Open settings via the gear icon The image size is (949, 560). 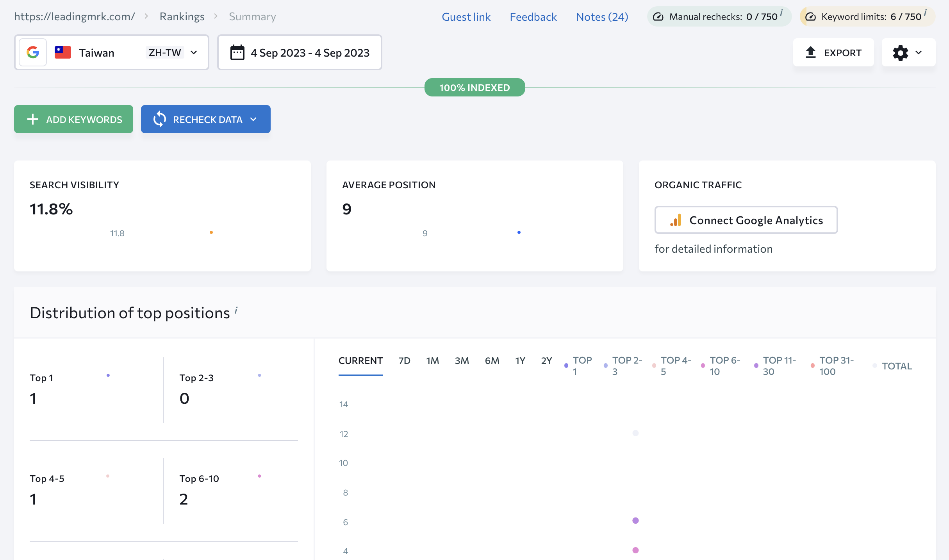(900, 53)
